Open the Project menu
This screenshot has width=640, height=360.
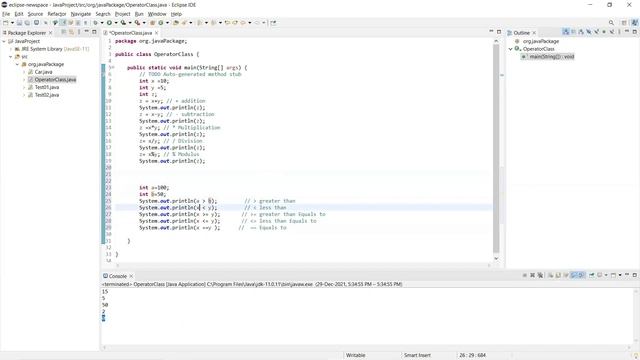point(122,14)
